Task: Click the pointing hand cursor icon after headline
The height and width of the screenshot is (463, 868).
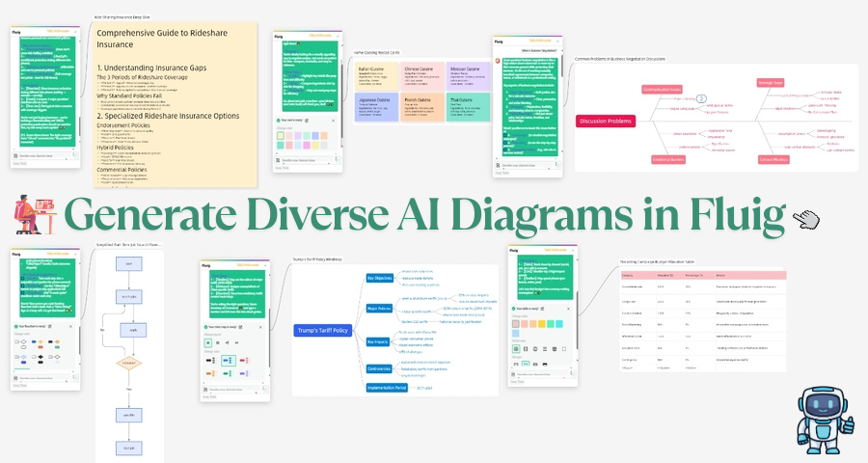Action: [803, 219]
